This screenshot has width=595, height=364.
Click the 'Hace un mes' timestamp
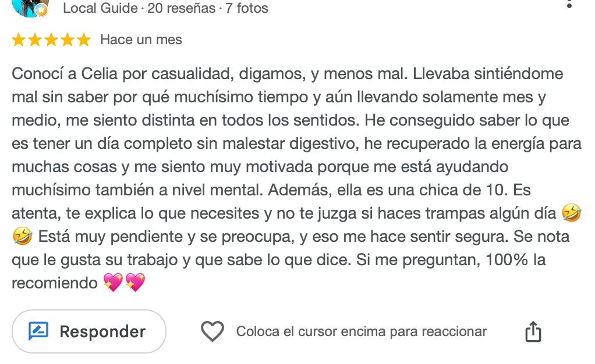point(141,40)
